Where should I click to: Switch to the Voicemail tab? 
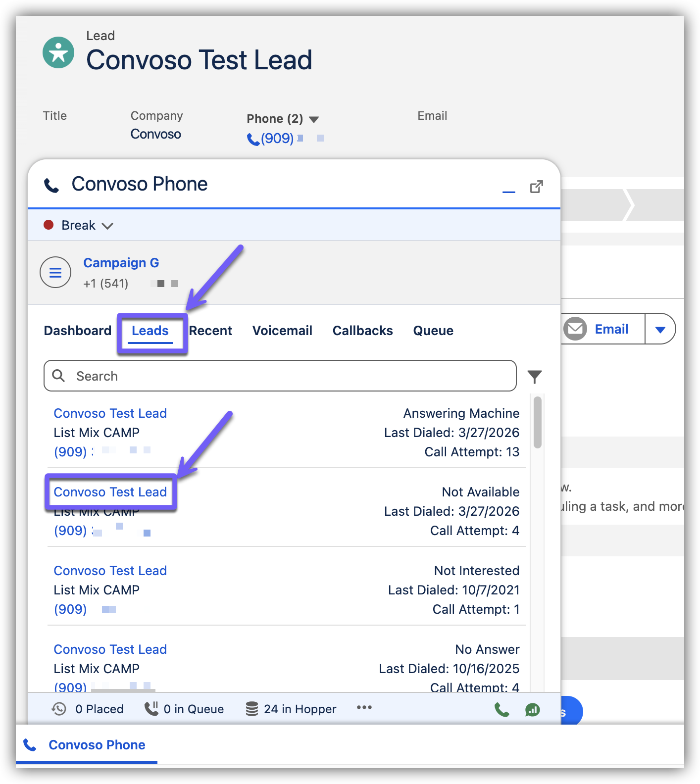282,331
